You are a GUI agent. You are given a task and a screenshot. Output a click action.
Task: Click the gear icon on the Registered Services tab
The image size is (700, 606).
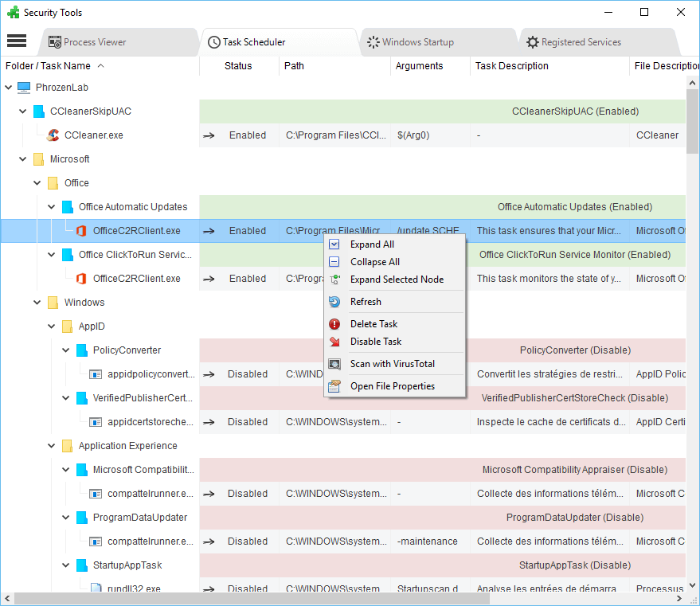(x=532, y=41)
